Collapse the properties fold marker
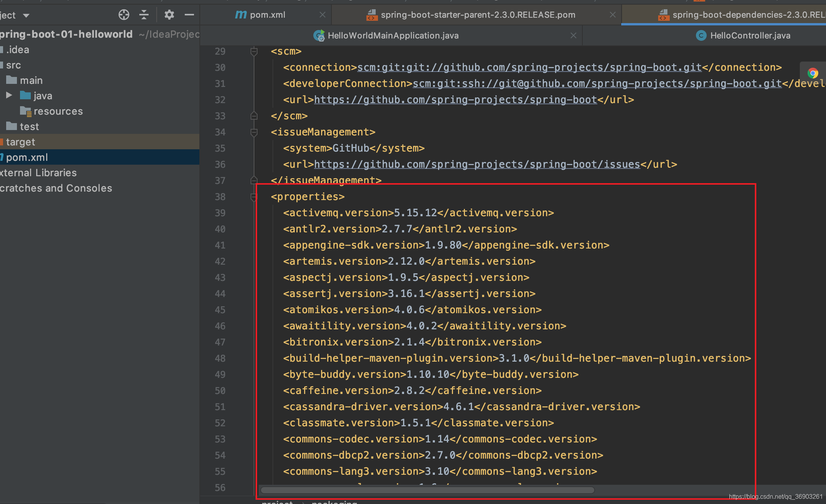 pyautogui.click(x=254, y=197)
